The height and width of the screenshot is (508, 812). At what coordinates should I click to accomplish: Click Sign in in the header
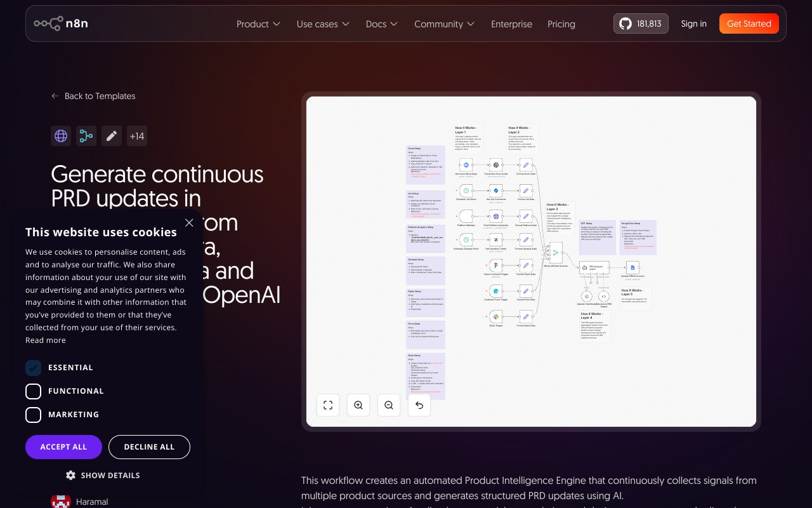point(693,23)
